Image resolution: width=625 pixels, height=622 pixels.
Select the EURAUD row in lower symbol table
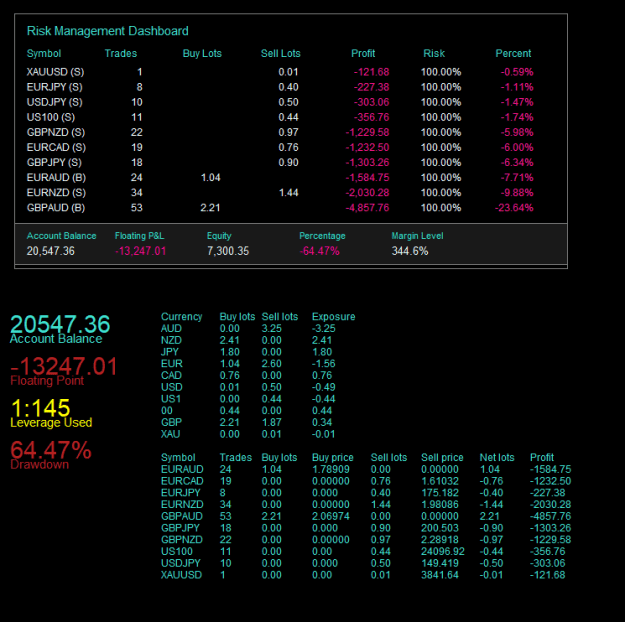click(x=366, y=469)
